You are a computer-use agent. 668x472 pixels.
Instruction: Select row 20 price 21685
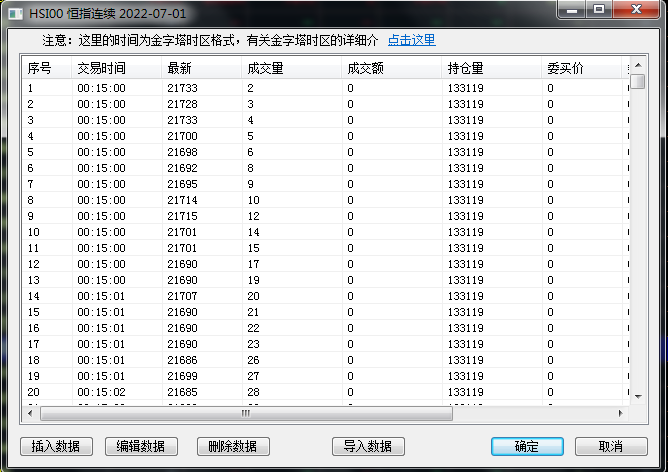[x=326, y=392]
